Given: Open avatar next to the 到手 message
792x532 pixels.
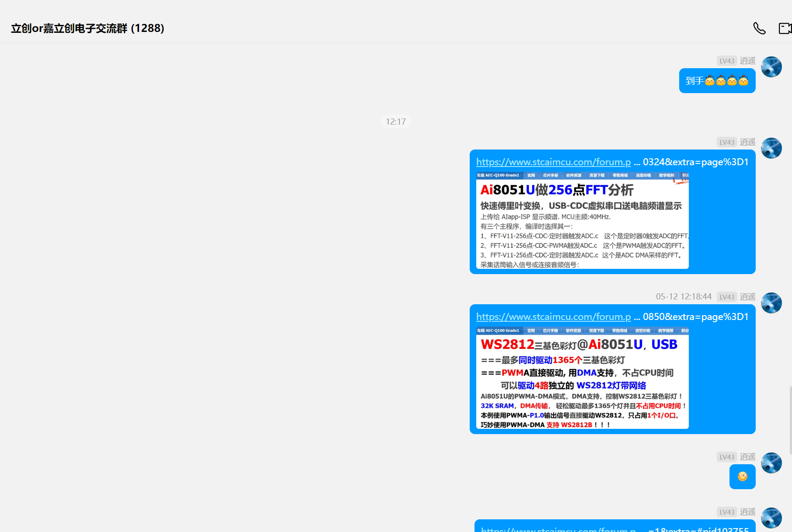Looking at the screenshot, I should [x=771, y=67].
